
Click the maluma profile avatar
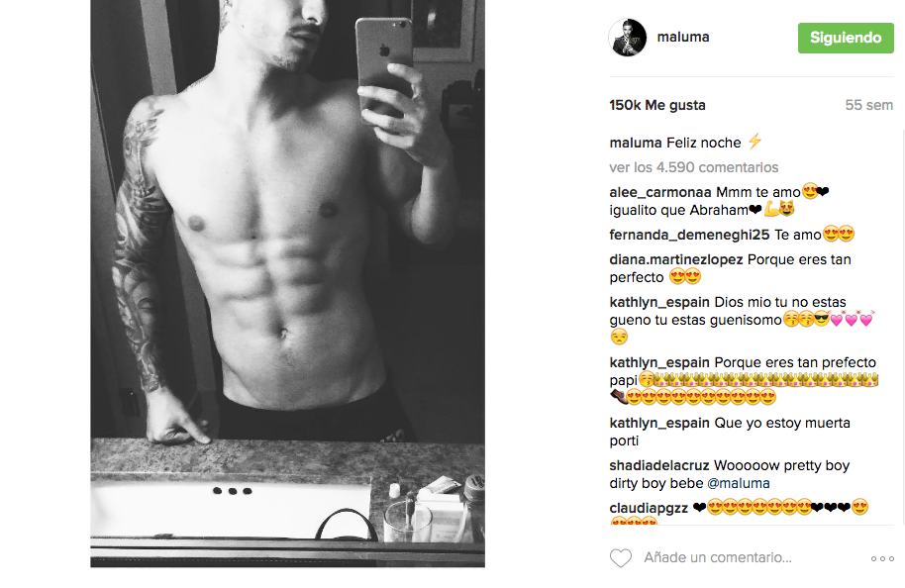tap(628, 38)
